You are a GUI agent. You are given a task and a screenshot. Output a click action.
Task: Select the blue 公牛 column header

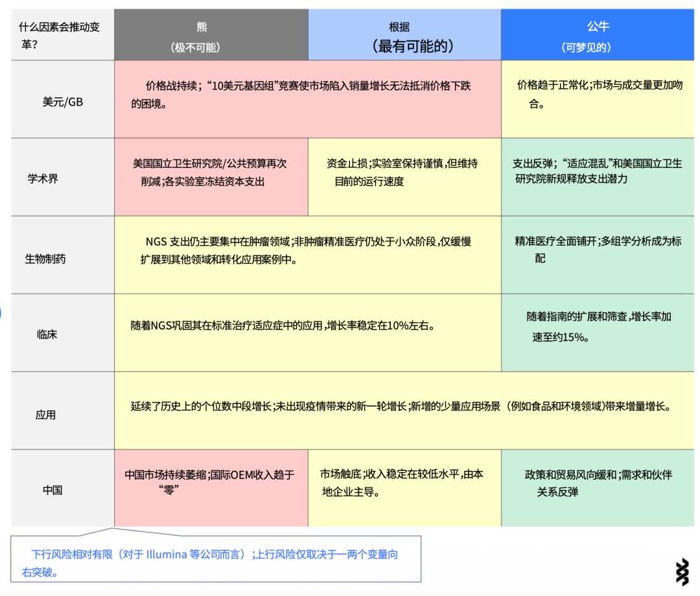point(598,35)
